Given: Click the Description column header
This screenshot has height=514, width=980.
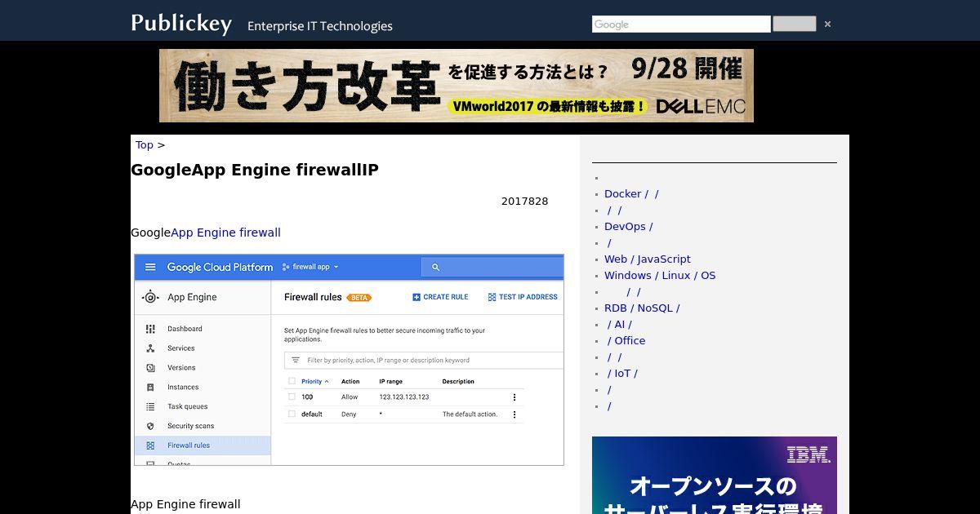Looking at the screenshot, I should click(x=458, y=381).
